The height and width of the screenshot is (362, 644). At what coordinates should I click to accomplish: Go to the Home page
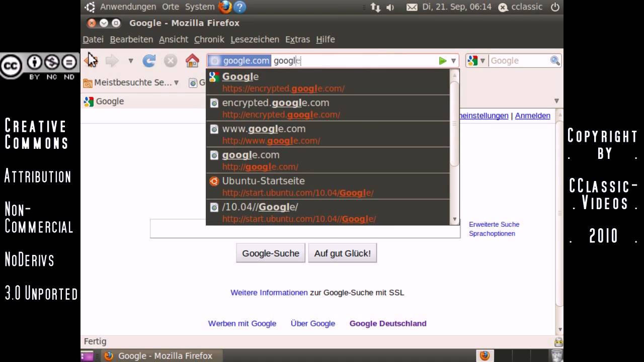pyautogui.click(x=192, y=61)
